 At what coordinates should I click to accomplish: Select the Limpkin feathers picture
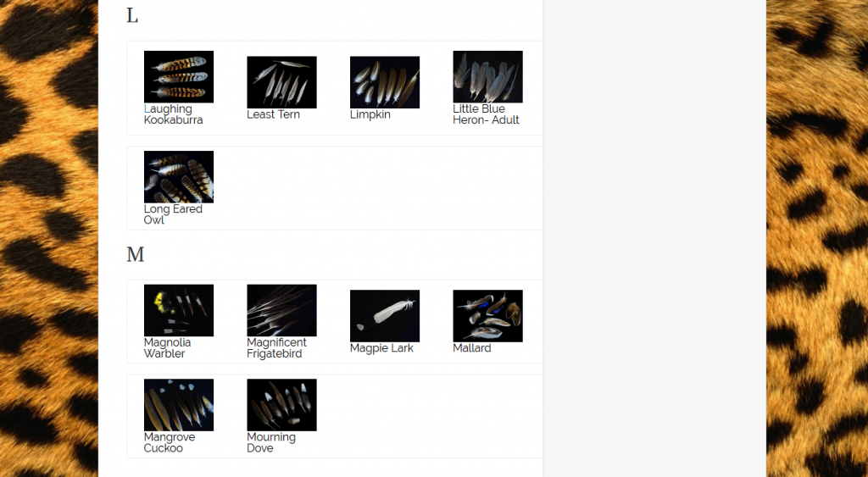point(385,82)
